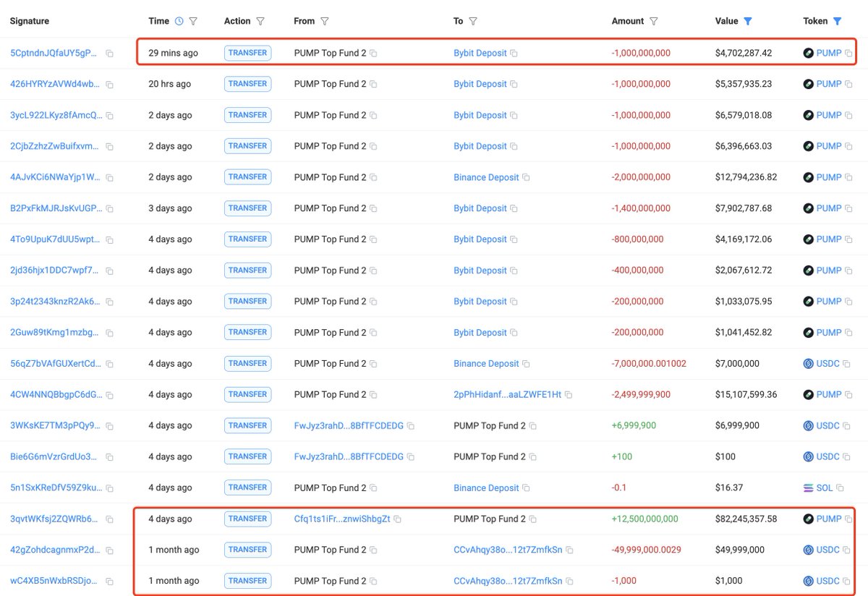The width and height of the screenshot is (868, 596).
Task: Copy SOL token address icon
Action: tap(840, 488)
